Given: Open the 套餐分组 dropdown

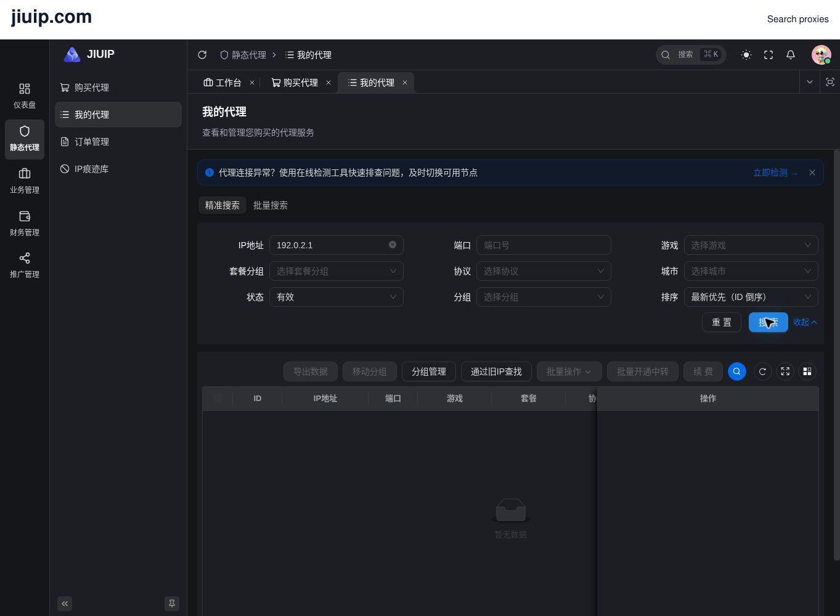Looking at the screenshot, I should tap(336, 271).
